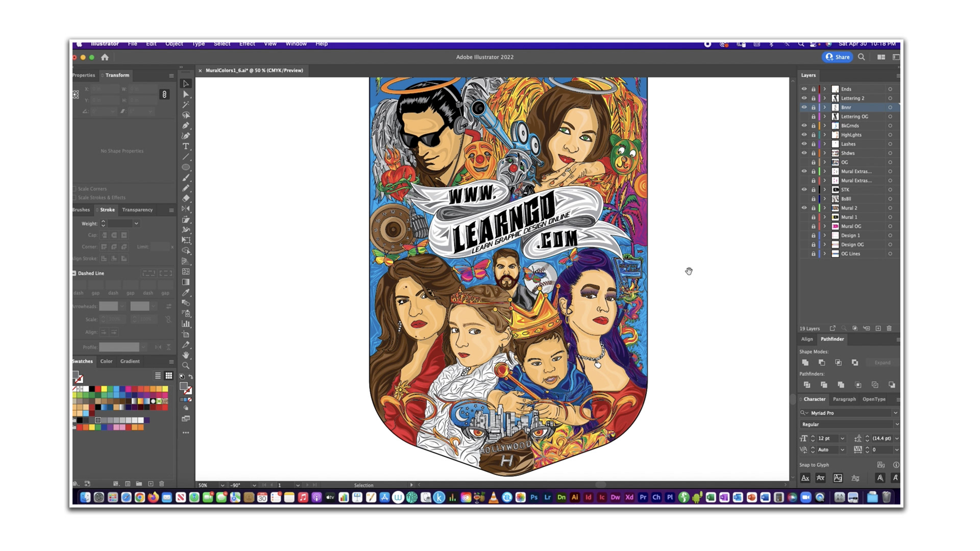Open the Effect menu

247,44
